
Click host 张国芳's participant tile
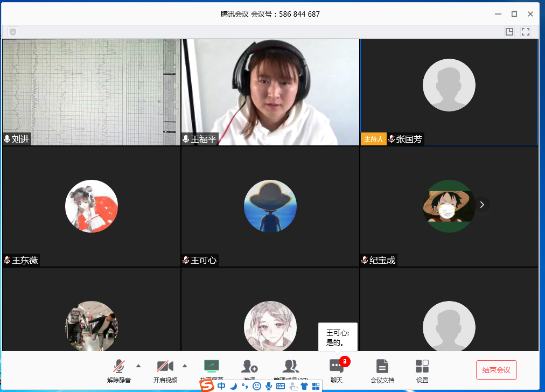[x=449, y=92]
